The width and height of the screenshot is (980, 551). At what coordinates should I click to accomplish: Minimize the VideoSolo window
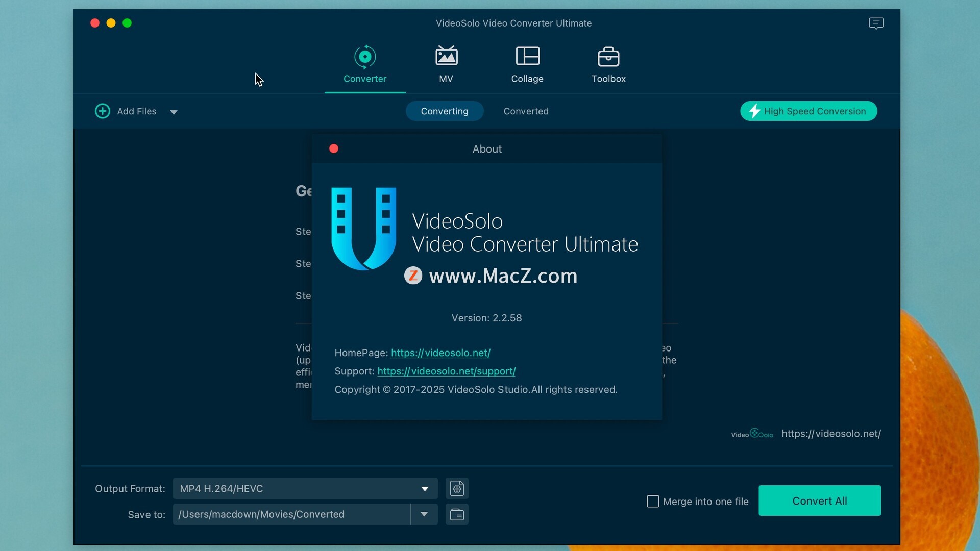coord(111,23)
